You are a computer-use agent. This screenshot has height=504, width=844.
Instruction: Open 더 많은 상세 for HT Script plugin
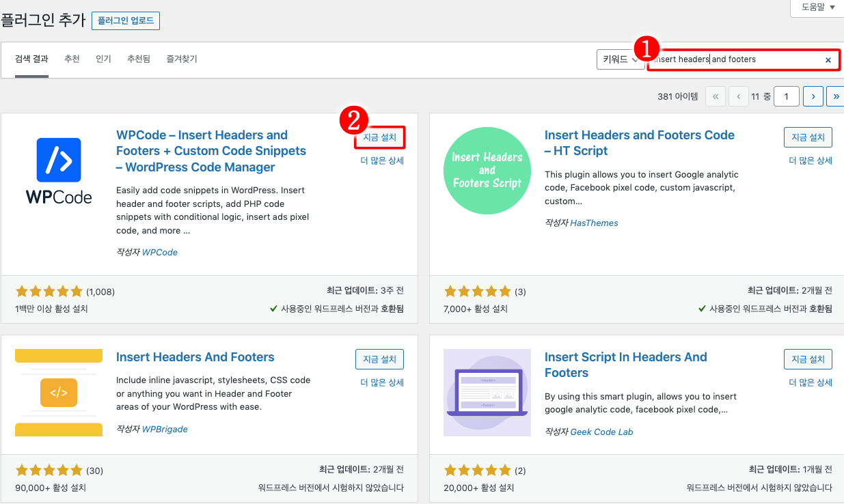tap(811, 160)
